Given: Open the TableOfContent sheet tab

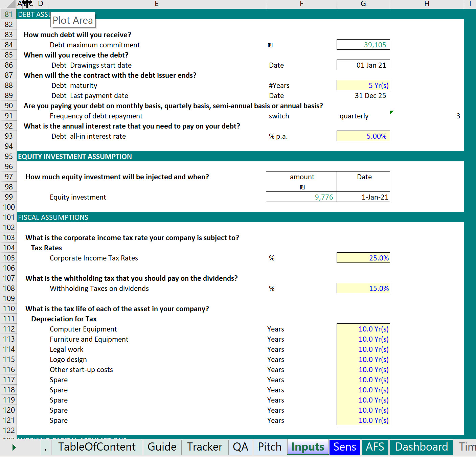Looking at the screenshot, I should point(97,447).
